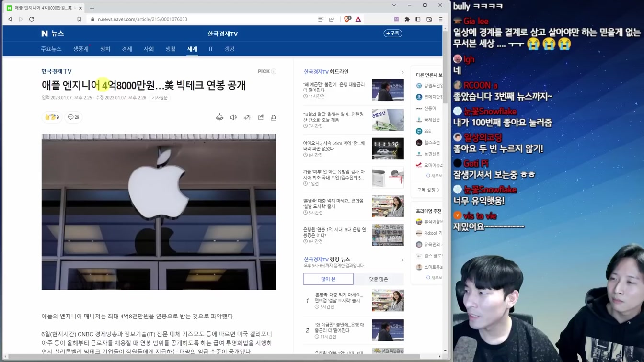This screenshot has width=644, height=362.
Task: Open the article comments bubble with 29
Action: click(x=73, y=117)
